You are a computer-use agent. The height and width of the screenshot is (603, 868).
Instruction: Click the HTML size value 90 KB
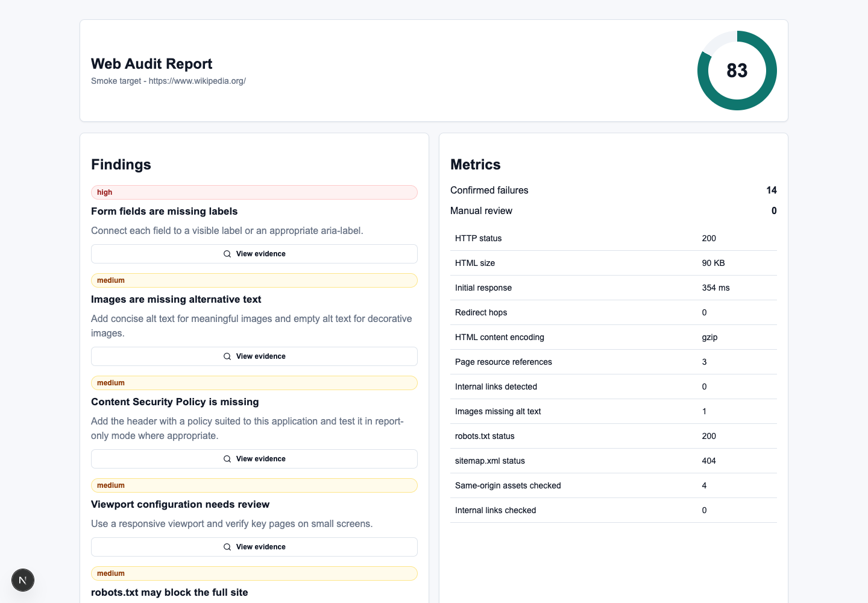(714, 263)
